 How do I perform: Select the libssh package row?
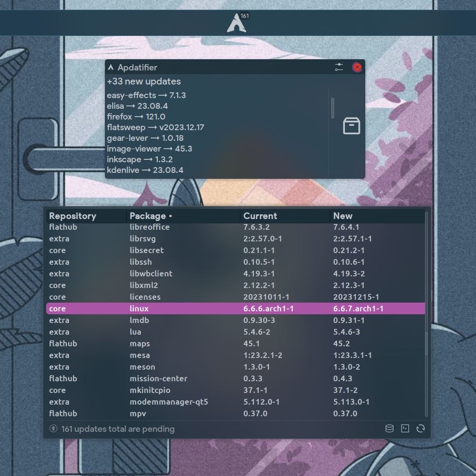(x=236, y=262)
